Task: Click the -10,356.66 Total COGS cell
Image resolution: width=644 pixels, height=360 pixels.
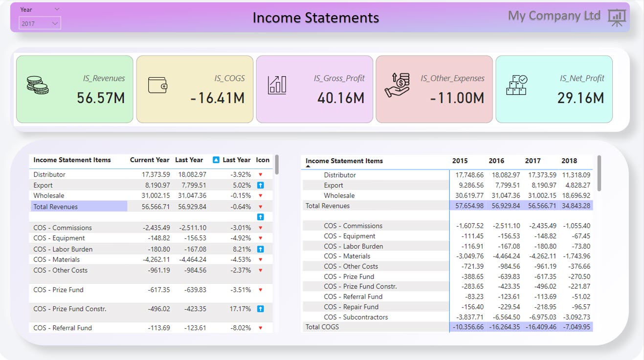Action: point(468,327)
